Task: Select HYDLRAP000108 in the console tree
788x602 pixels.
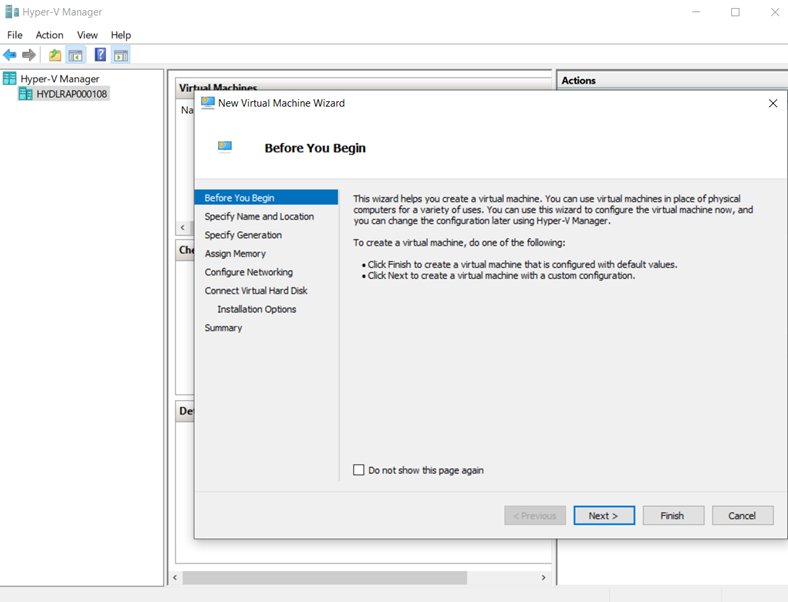Action: click(72, 94)
